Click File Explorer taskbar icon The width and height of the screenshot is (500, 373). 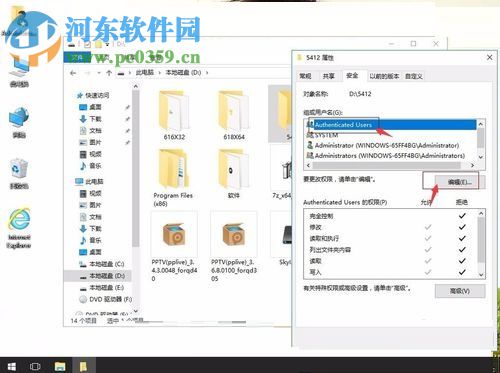(x=60, y=366)
